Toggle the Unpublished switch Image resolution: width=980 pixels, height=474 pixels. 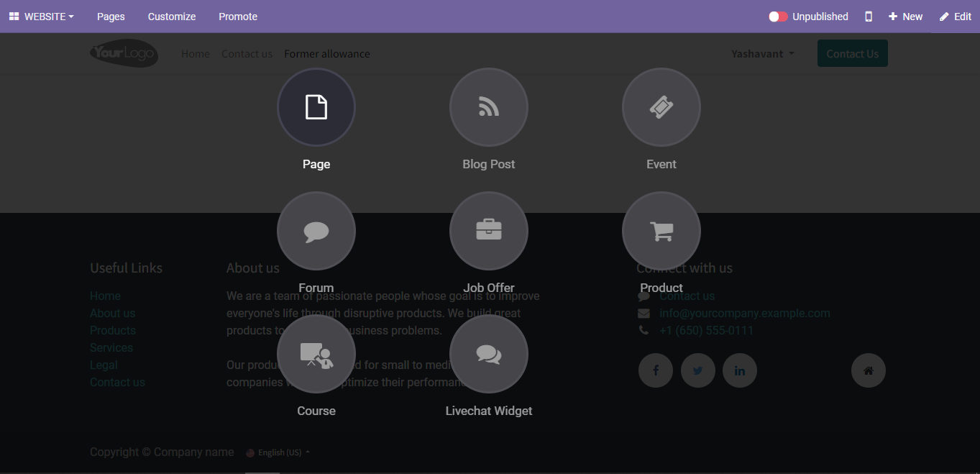click(x=778, y=17)
